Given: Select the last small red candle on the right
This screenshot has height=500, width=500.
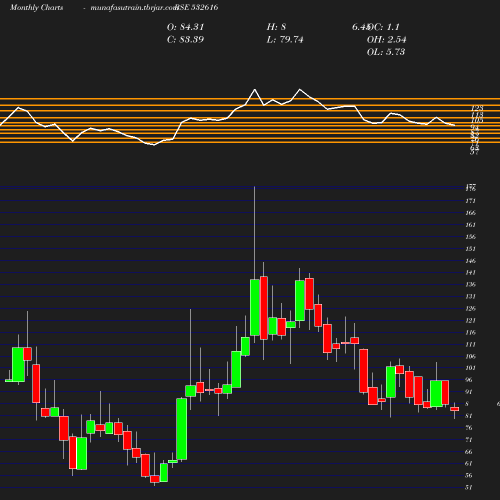Looking at the screenshot, I should pos(455,409).
